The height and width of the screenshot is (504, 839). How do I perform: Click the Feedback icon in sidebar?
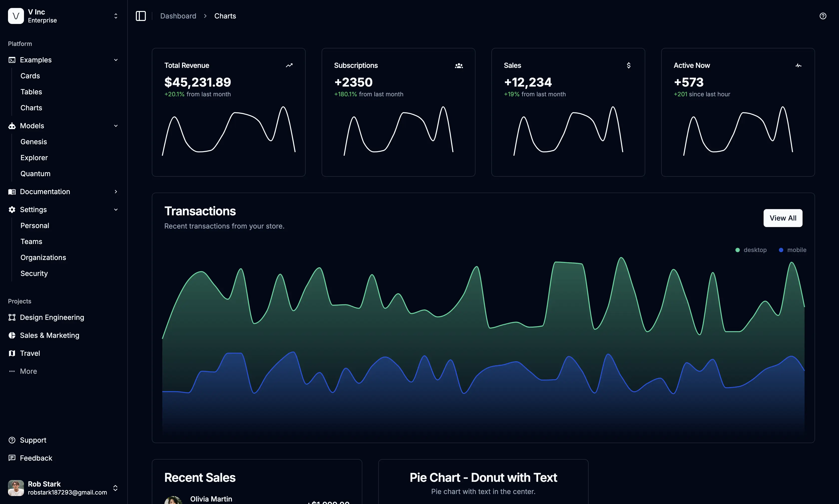click(x=12, y=458)
